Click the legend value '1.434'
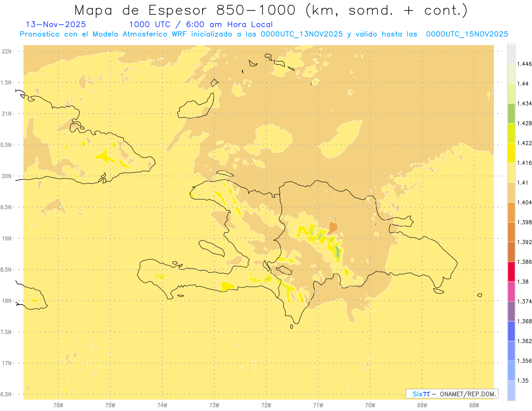Viewport: 532px width, 411px height. [524, 103]
